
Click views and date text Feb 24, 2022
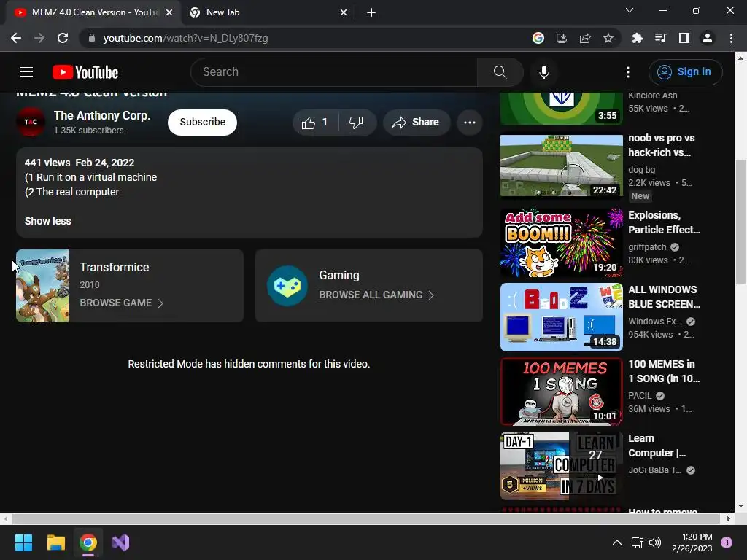[x=79, y=163]
